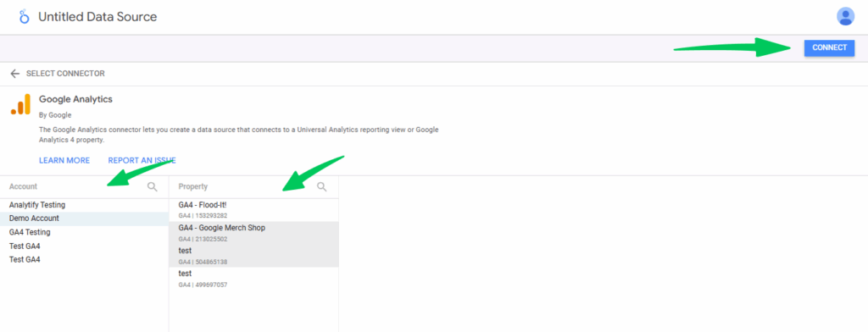Select the GA4 Testing account
This screenshot has width=868, height=332.
click(84, 232)
